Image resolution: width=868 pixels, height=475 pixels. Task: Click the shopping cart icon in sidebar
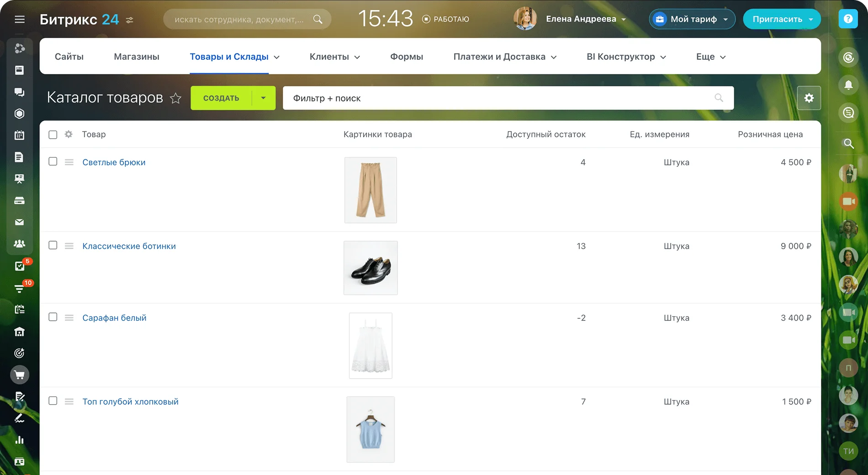pyautogui.click(x=19, y=375)
